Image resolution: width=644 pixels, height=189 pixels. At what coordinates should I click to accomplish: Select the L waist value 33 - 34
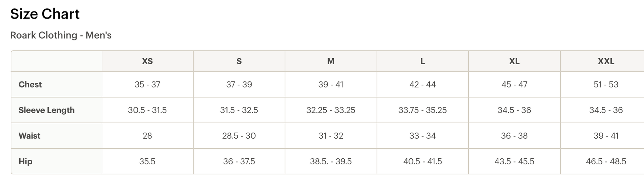[x=423, y=136]
